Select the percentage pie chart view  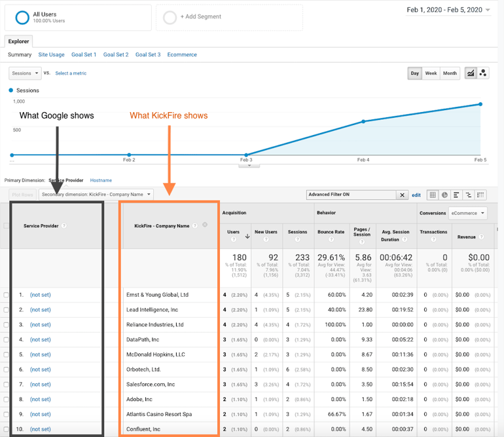pos(444,195)
